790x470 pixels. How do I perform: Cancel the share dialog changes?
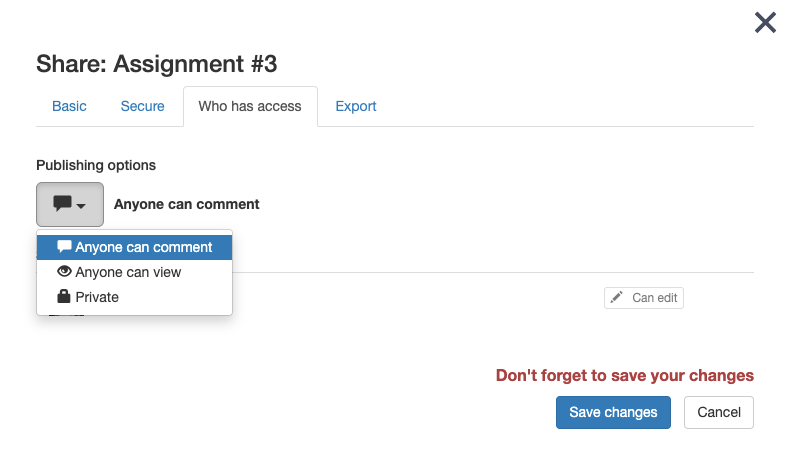click(x=718, y=412)
